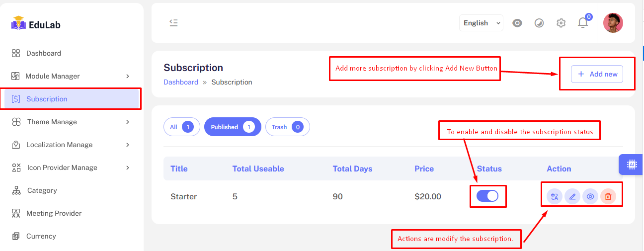Click the Add new button
The image size is (644, 251).
597,74
